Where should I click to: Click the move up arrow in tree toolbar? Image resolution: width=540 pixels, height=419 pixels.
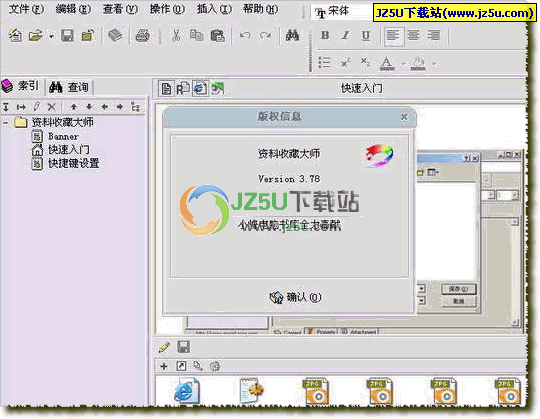pos(73,107)
